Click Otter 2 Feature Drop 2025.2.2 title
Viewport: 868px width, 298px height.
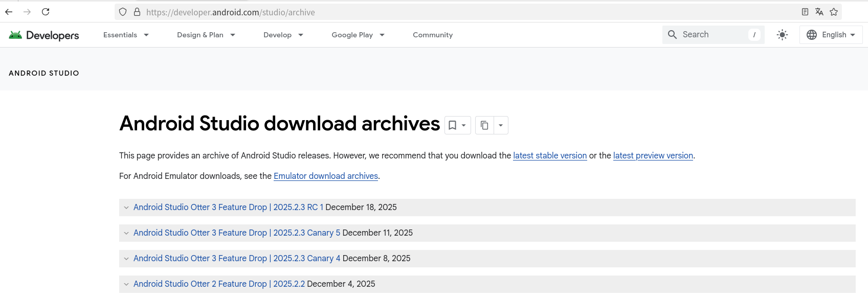click(x=219, y=284)
